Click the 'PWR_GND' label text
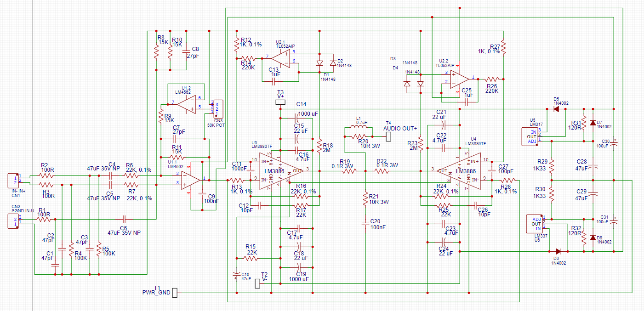The image size is (644, 311). [x=156, y=292]
